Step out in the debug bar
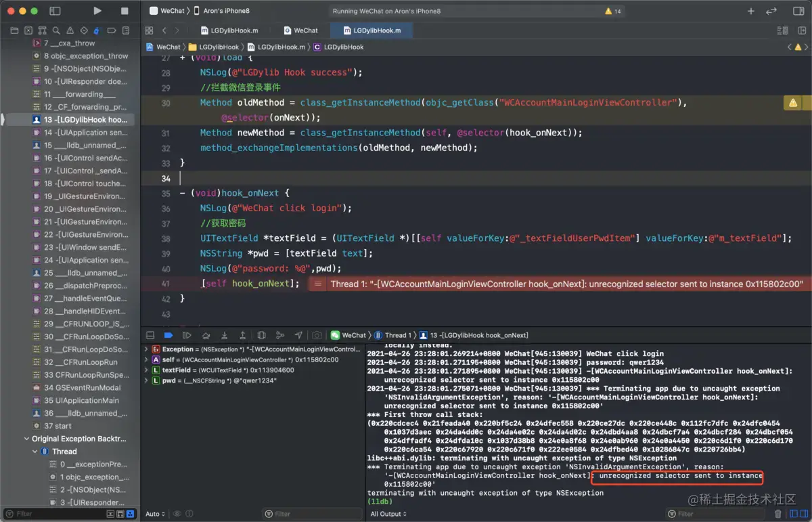812x522 pixels. [242, 335]
